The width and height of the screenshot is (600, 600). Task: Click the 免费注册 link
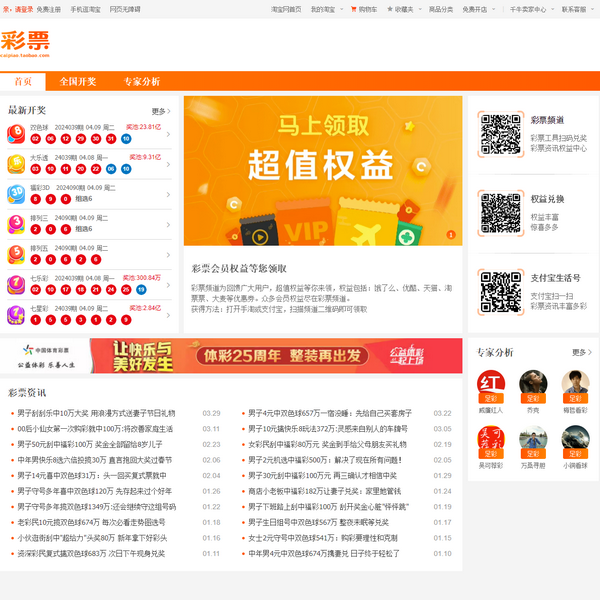pos(48,8)
